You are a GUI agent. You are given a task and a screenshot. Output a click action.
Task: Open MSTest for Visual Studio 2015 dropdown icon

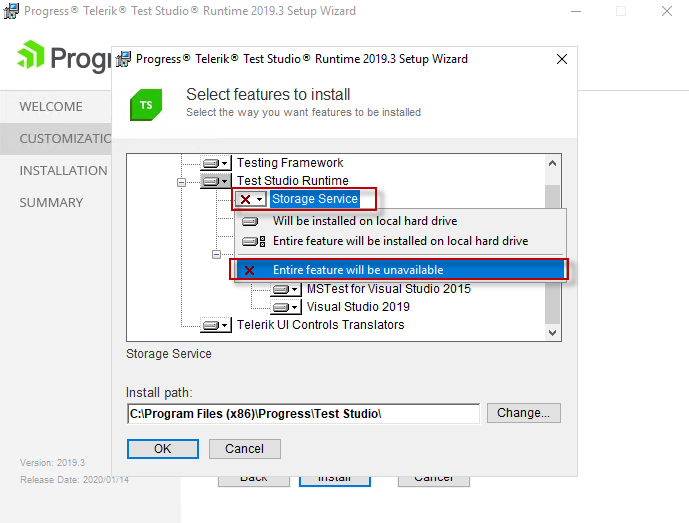(286, 289)
